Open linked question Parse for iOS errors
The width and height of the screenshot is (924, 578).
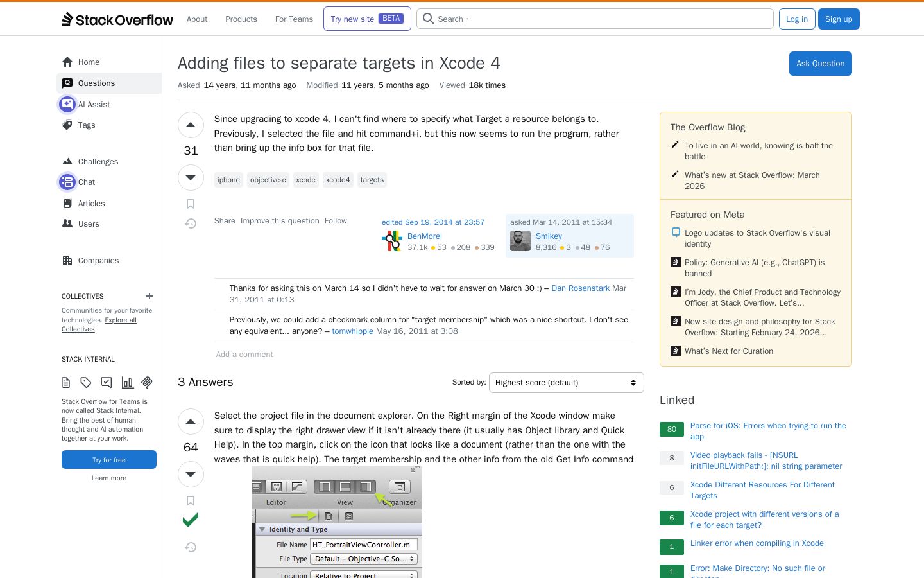[x=768, y=431]
